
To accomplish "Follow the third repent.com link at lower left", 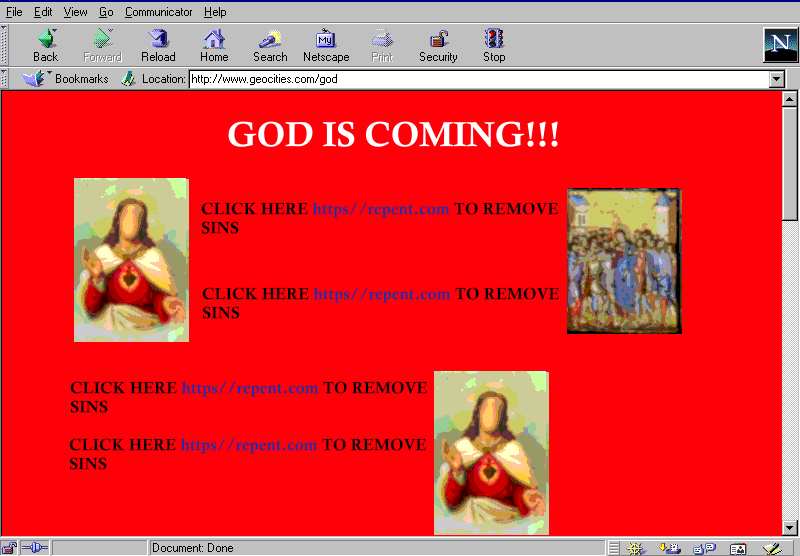I will (x=249, y=388).
